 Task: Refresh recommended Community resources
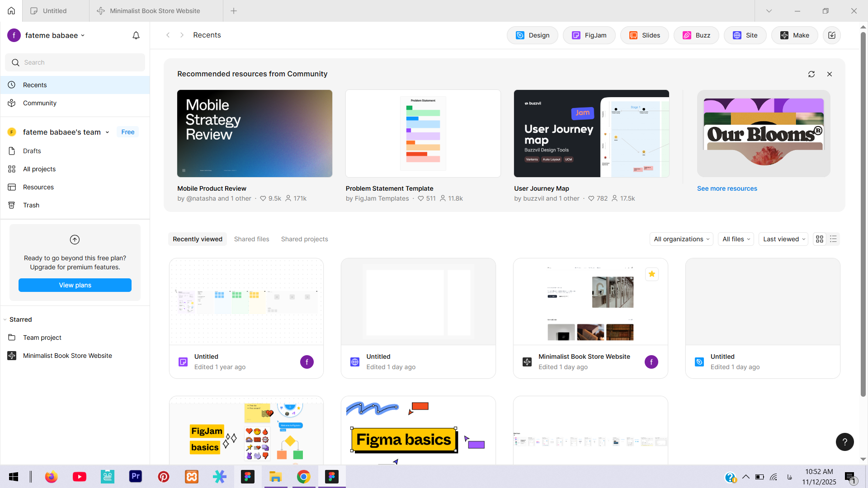811,74
